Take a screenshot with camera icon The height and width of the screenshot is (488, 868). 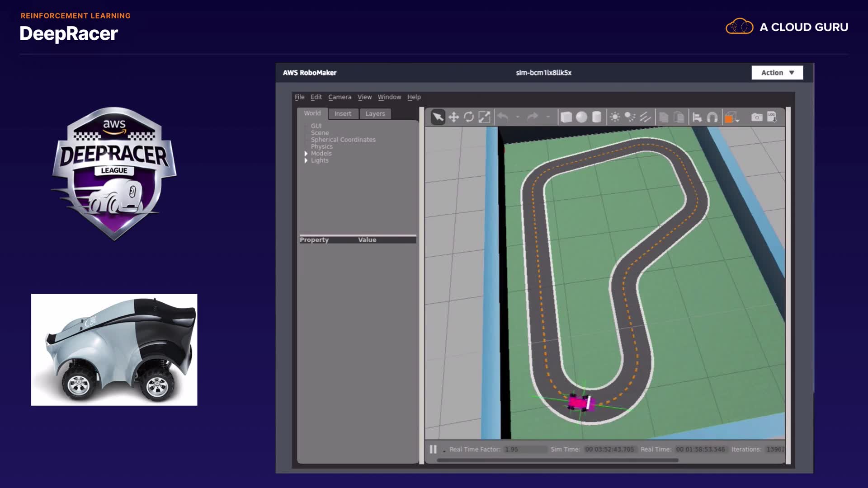[756, 117]
